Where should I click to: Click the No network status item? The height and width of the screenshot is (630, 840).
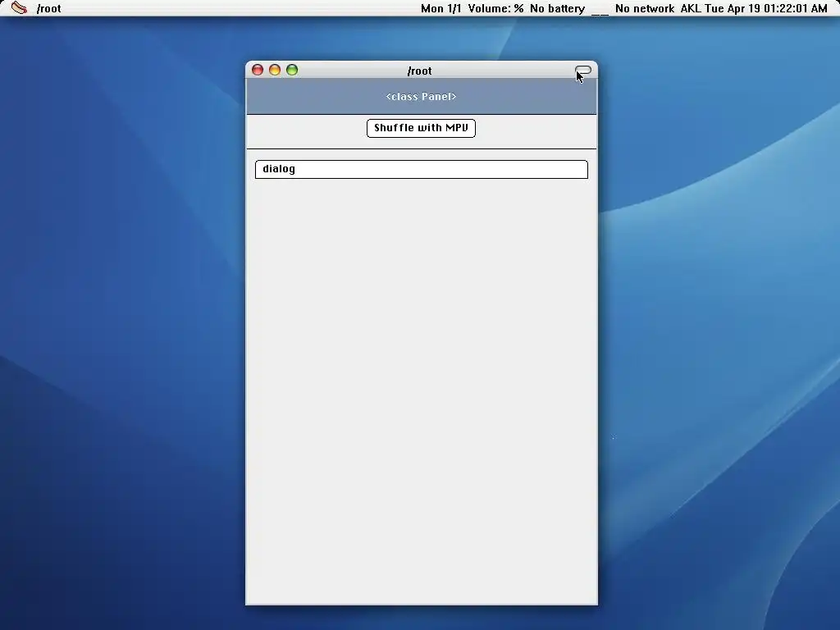(645, 8)
